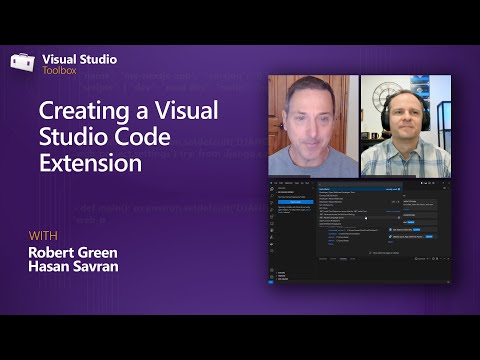The width and height of the screenshot is (480, 360).
Task: Click the Hasan Savran presenter name
Action: [73, 266]
